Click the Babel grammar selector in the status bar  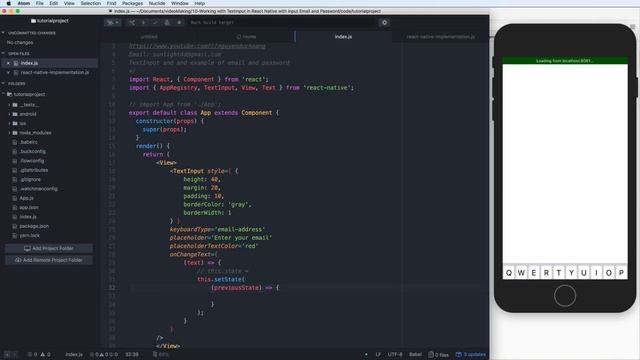coord(415,354)
